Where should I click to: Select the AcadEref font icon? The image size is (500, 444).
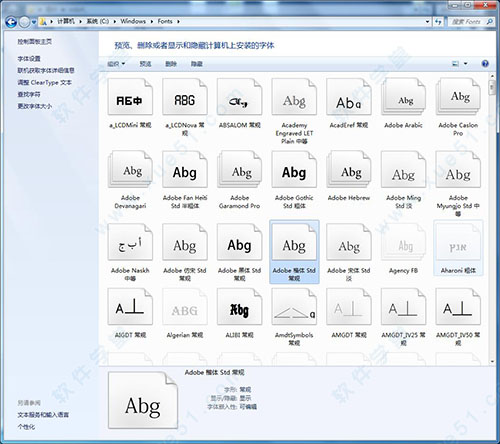click(349, 97)
